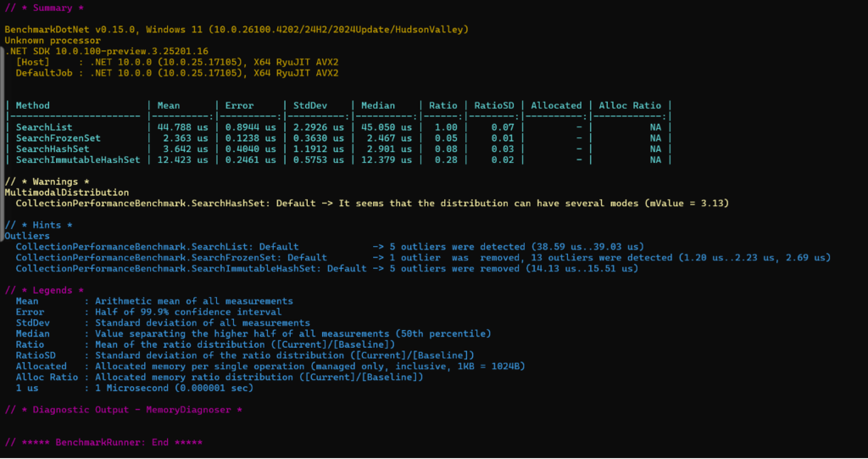
Task: Click the median value '2.901 us'
Action: point(390,148)
